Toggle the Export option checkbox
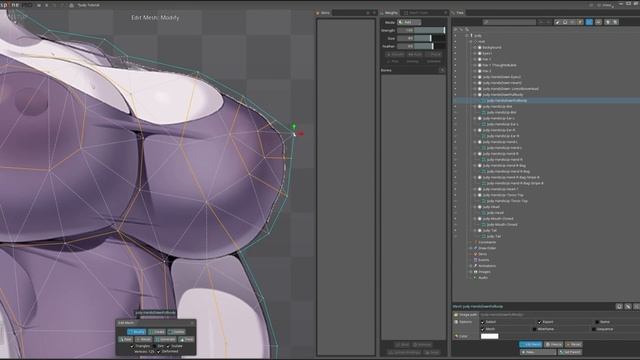This screenshot has height=360, width=640. [x=540, y=322]
